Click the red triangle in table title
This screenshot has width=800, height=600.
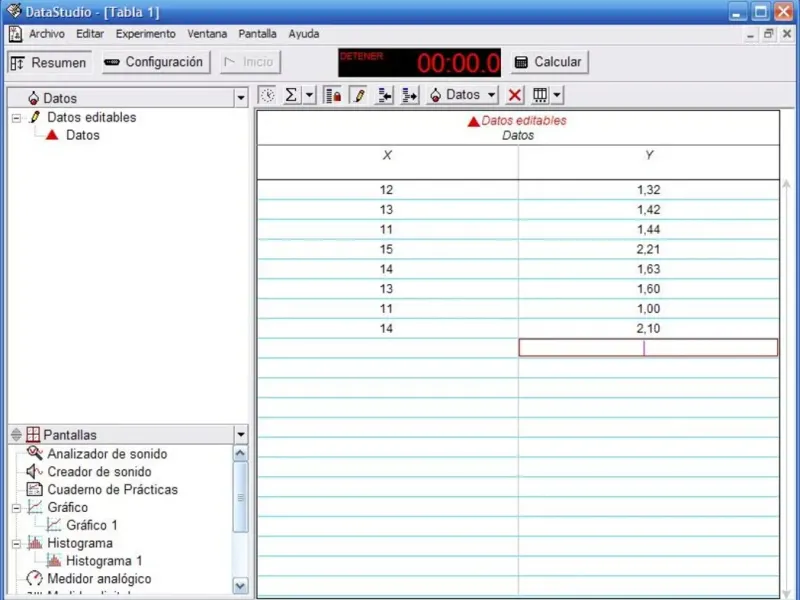tap(473, 121)
